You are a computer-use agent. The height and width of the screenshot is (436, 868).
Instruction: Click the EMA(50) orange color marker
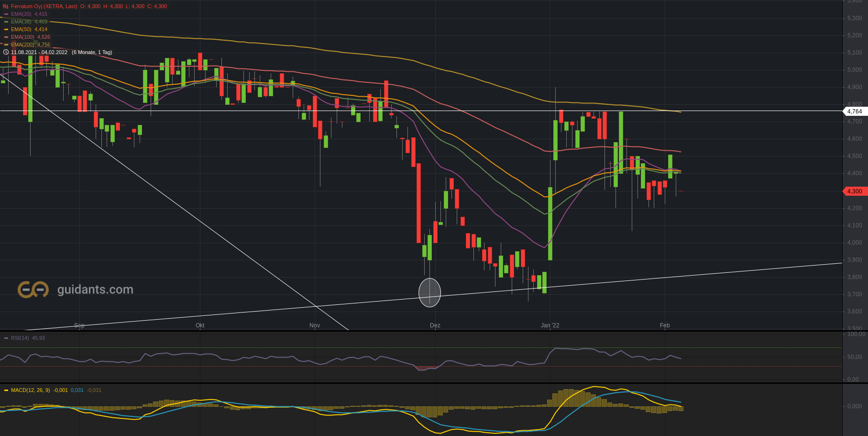point(6,30)
